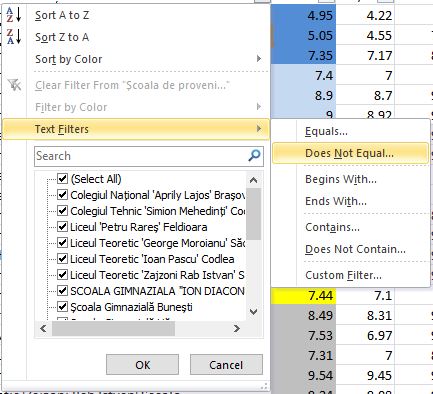This screenshot has height=394, width=433.
Task: Click inside the Search text box
Action: pos(141,156)
